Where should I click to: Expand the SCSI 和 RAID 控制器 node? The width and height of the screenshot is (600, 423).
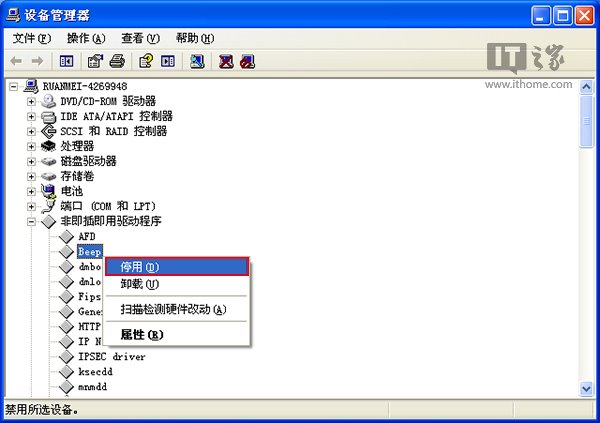pyautogui.click(x=31, y=131)
